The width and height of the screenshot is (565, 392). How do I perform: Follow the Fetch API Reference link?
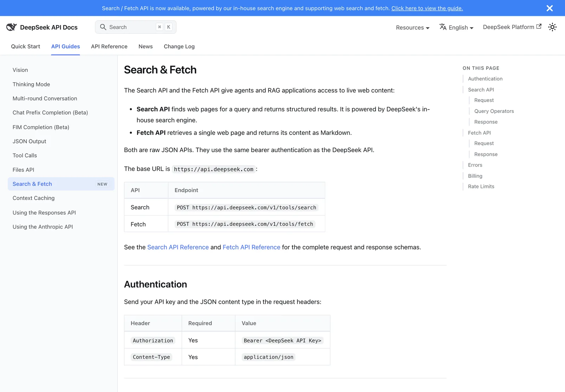(251, 247)
